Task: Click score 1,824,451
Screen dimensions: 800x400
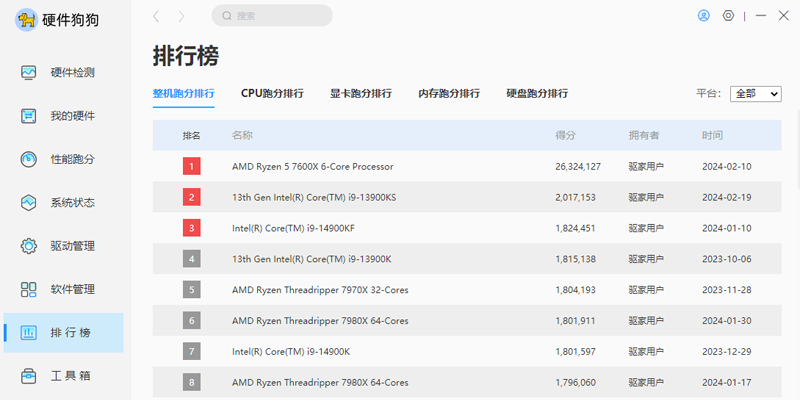Action: point(576,228)
